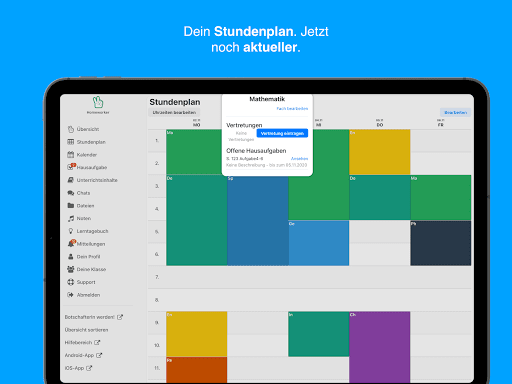Click the Unterrichtsinhalte icon
The height and width of the screenshot is (384, 512).
point(71,180)
